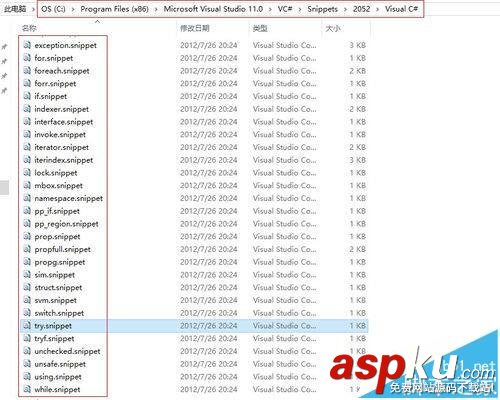
Task: Click the forr.snippet file icon
Action: [27, 83]
